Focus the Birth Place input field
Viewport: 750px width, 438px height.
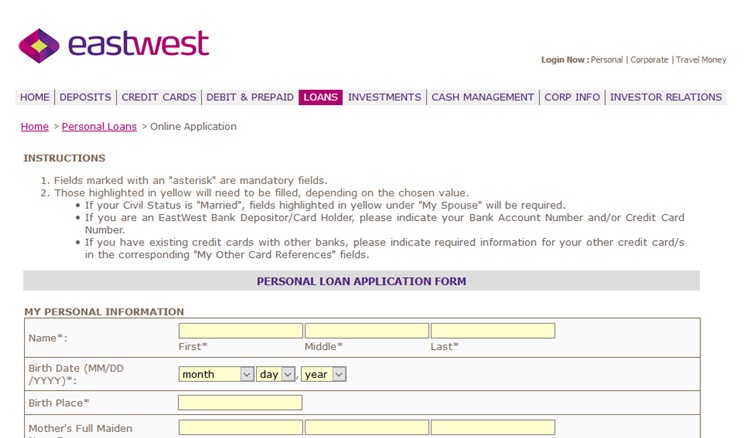pos(240,402)
